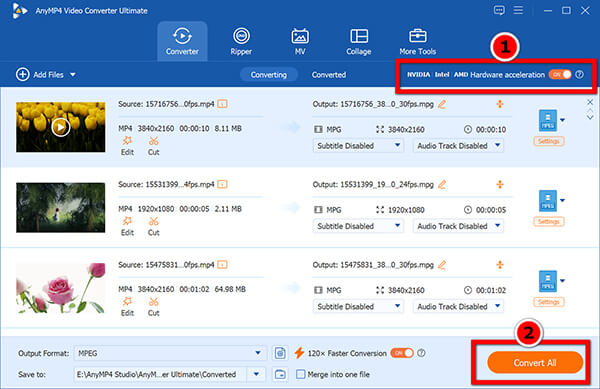Choose MPEG format icon for third video
Screen dimensions: 600x389
pos(548,281)
